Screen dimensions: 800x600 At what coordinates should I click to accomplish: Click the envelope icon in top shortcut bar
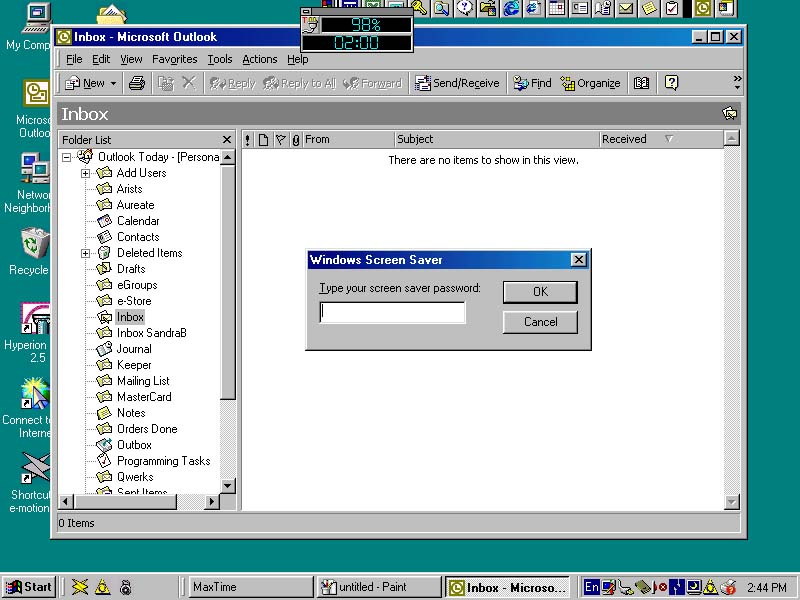(x=626, y=8)
